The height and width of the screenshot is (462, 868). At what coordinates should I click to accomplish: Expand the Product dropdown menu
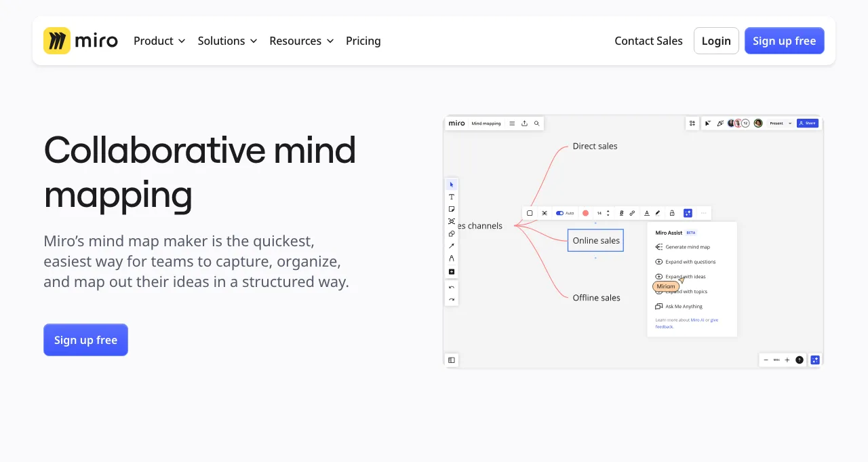tap(159, 41)
